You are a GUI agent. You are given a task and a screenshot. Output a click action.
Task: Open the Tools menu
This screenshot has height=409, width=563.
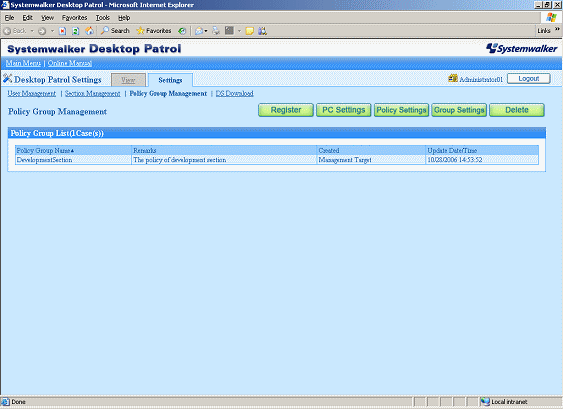(x=102, y=18)
